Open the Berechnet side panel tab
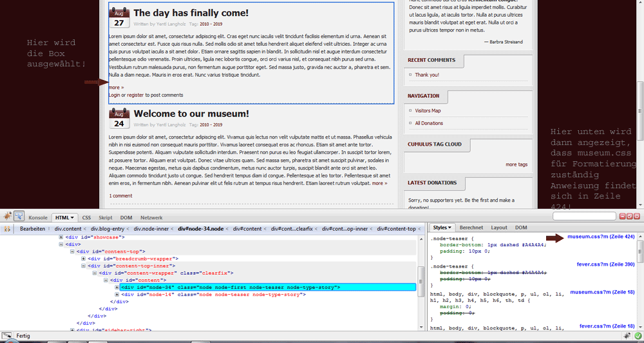Image resolution: width=644 pixels, height=343 pixels. tap(471, 228)
